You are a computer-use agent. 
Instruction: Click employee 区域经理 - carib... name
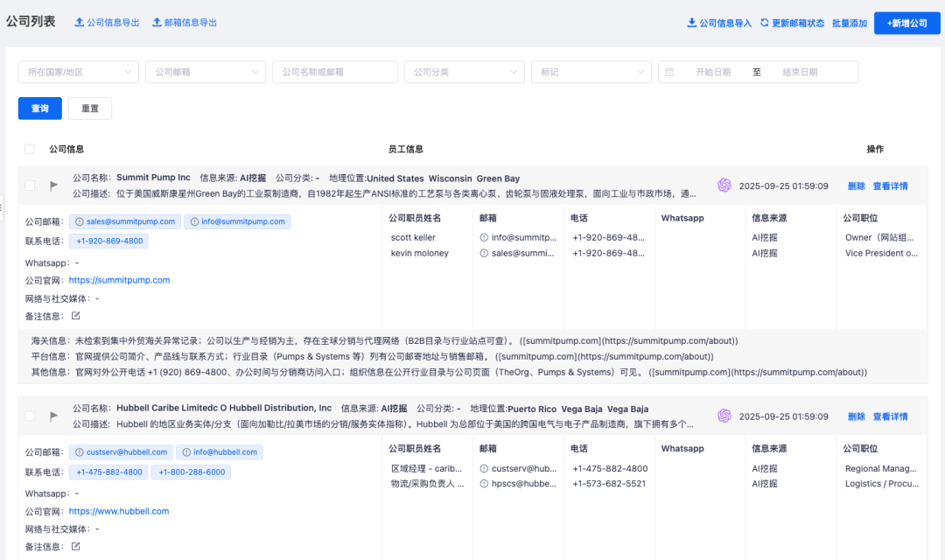point(426,468)
